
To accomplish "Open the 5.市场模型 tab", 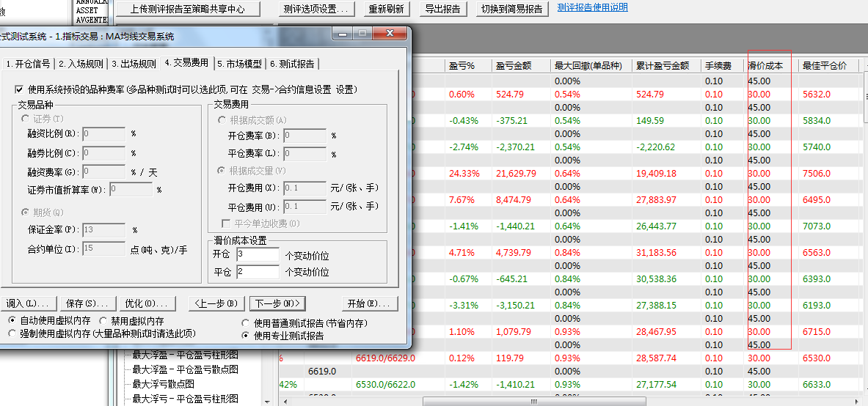I will [x=239, y=64].
